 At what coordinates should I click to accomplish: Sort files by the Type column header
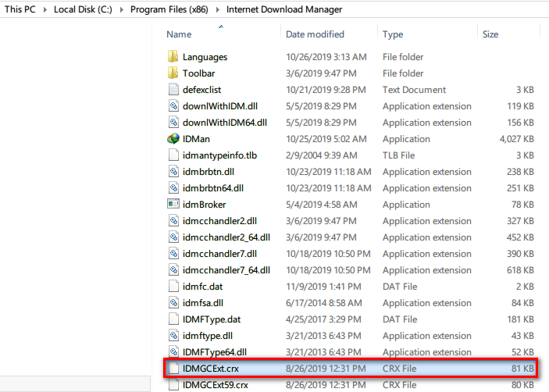pyautogui.click(x=393, y=34)
